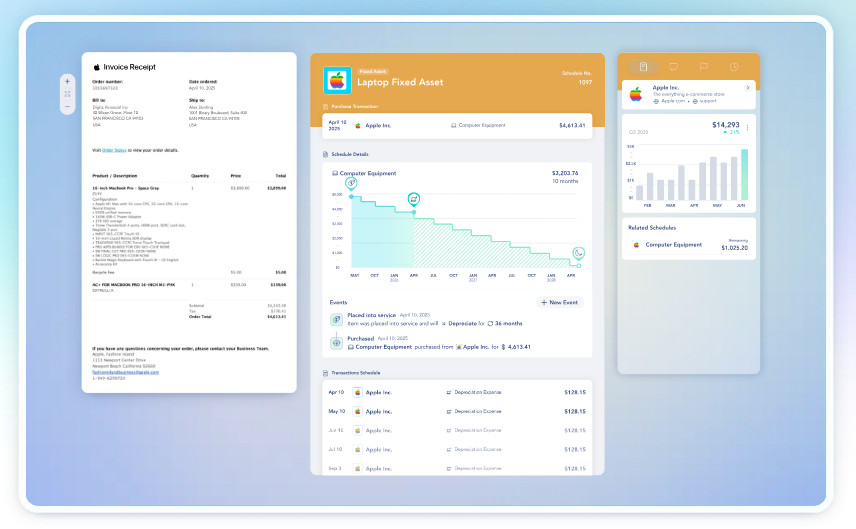The image size is (856, 529).
Task: Open the Jun 10 Apple Inc. depreciation row
Action: click(x=457, y=431)
